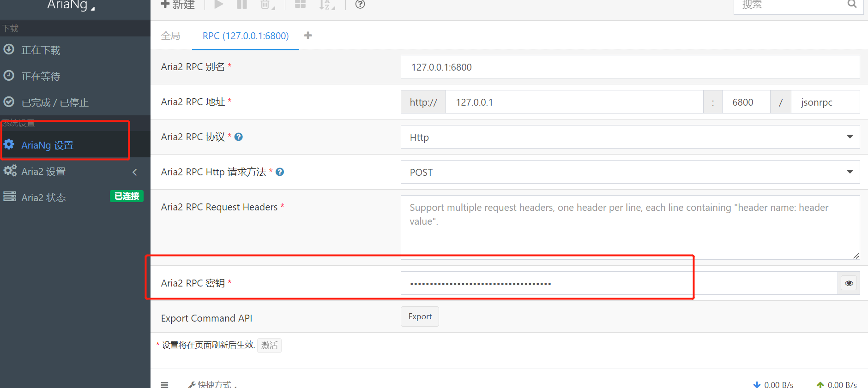Open the Finished / Stopped list
This screenshot has height=388, width=868.
75,102
